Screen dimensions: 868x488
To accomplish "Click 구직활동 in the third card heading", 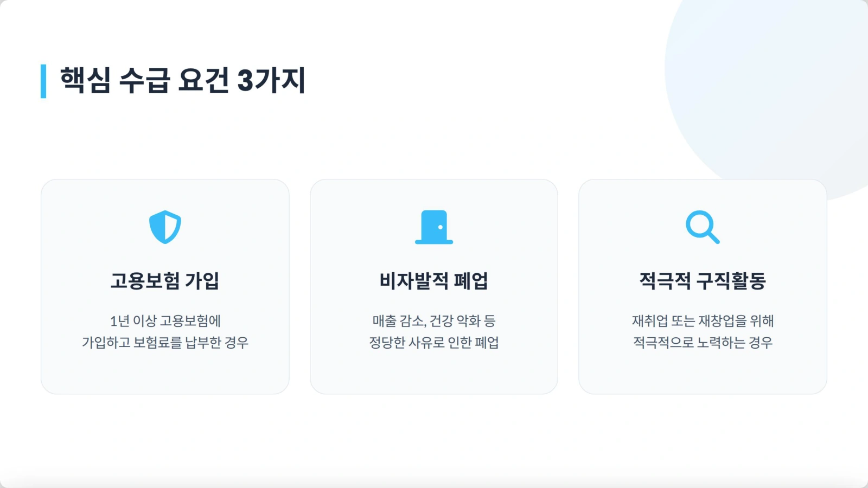I will [731, 281].
